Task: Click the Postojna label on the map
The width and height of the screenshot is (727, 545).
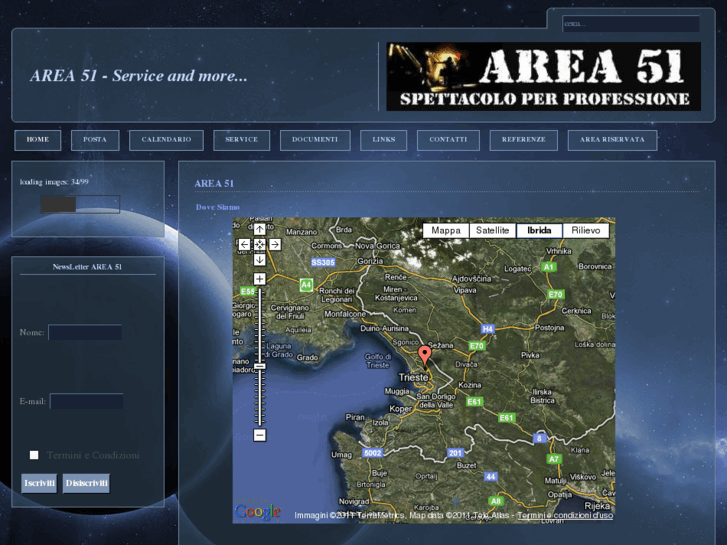Action: coord(549,327)
